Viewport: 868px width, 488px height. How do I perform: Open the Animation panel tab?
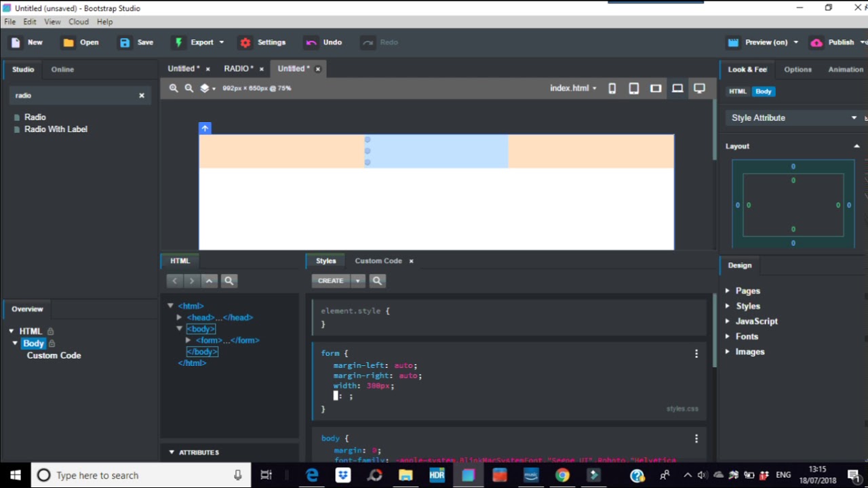pyautogui.click(x=846, y=69)
